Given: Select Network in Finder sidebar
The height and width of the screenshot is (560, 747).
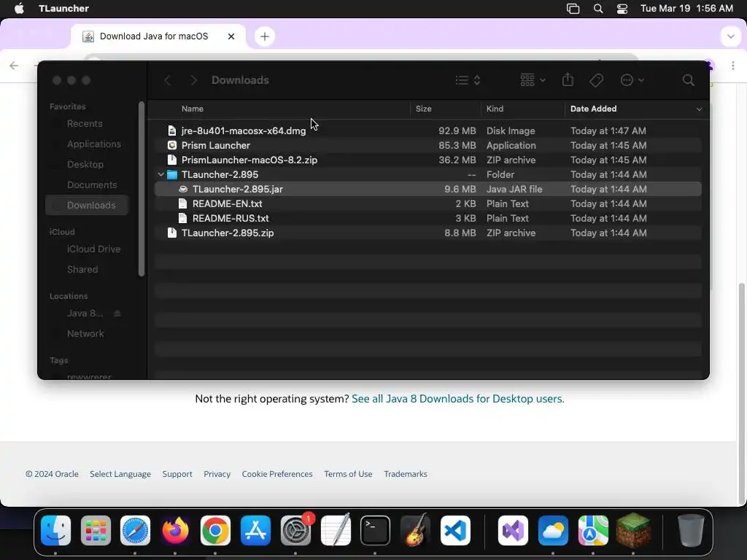Looking at the screenshot, I should click(85, 334).
